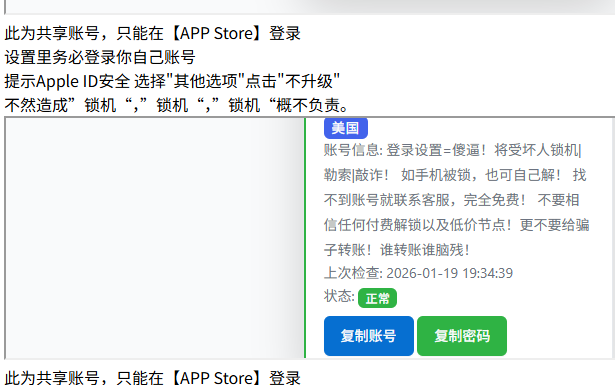This screenshot has height=385, width=615.
Task: Click the line 子转账！谁转账谁脑残！
Action: [397, 250]
